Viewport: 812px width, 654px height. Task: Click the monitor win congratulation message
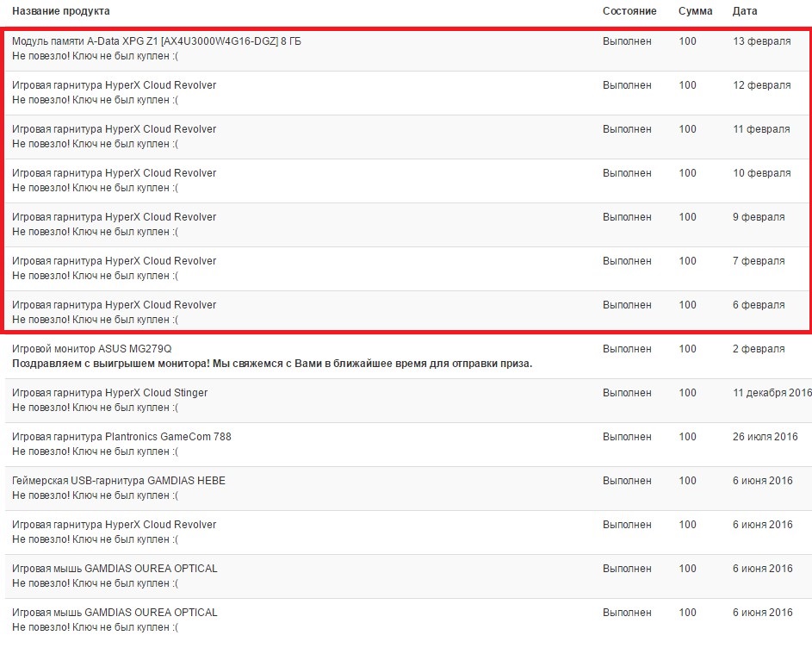[272, 364]
